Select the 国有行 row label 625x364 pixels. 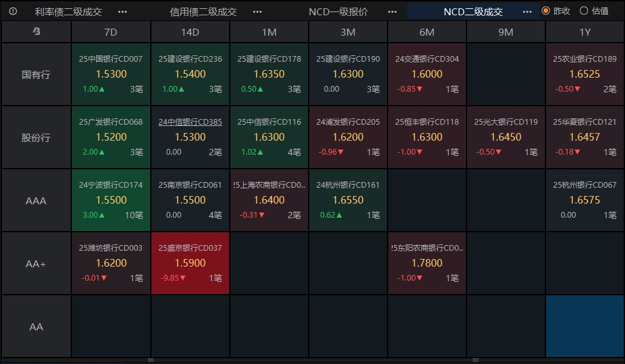(x=36, y=74)
